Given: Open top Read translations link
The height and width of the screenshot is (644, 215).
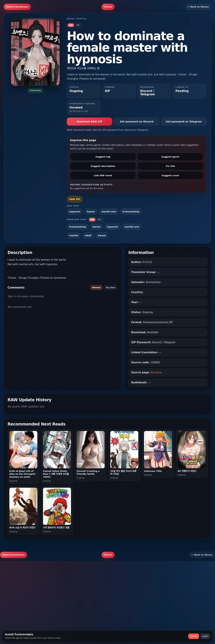Looking at the screenshot, I should (x=17, y=7).
